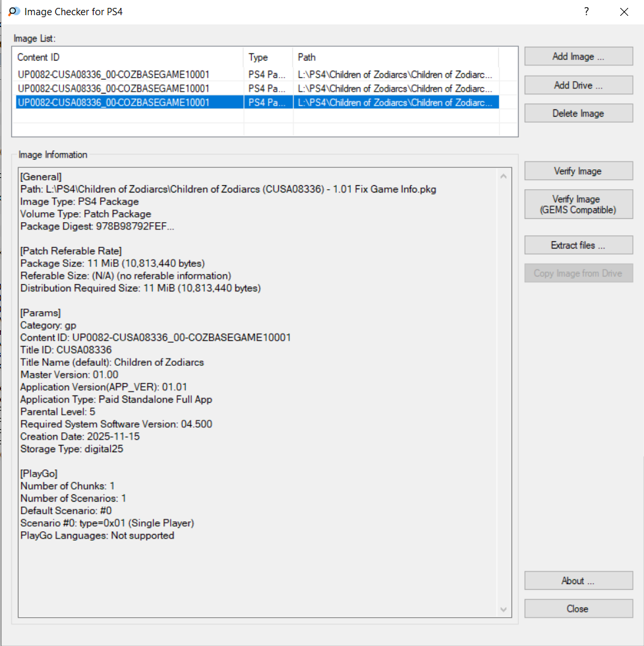This screenshot has width=644, height=646.
Task: Click the Add Image button
Action: 578,57
